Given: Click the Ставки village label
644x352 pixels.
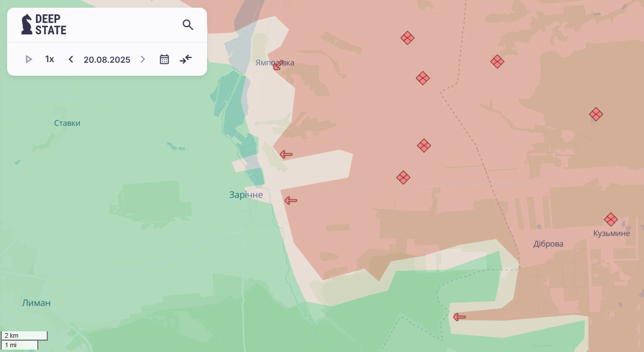Looking at the screenshot, I should [x=67, y=123].
